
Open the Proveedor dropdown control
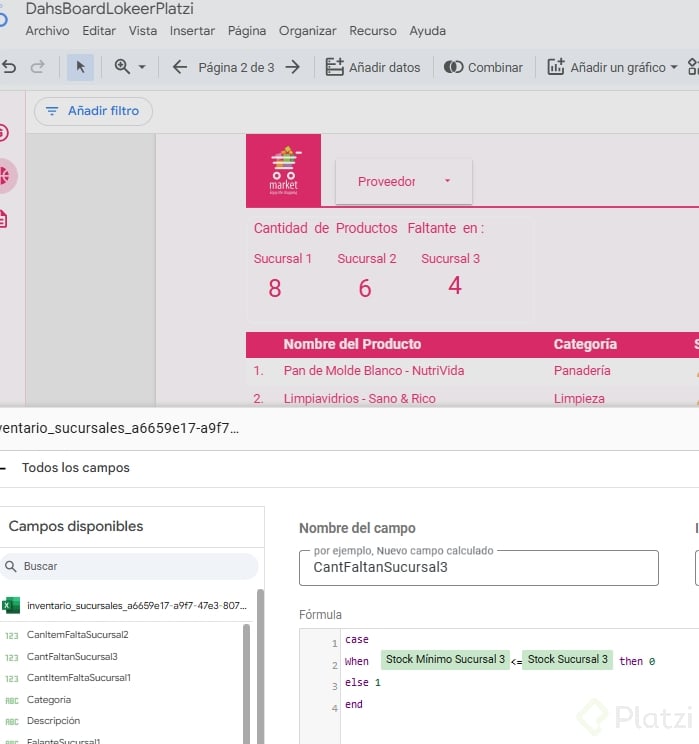(404, 181)
